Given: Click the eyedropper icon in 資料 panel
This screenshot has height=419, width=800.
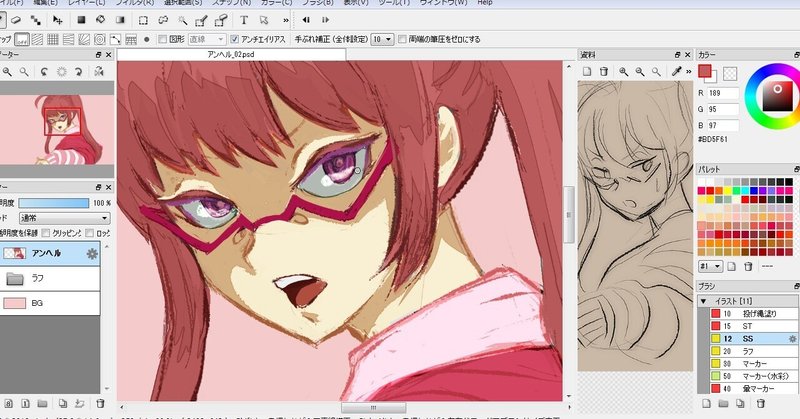Looking at the screenshot, I should (677, 72).
